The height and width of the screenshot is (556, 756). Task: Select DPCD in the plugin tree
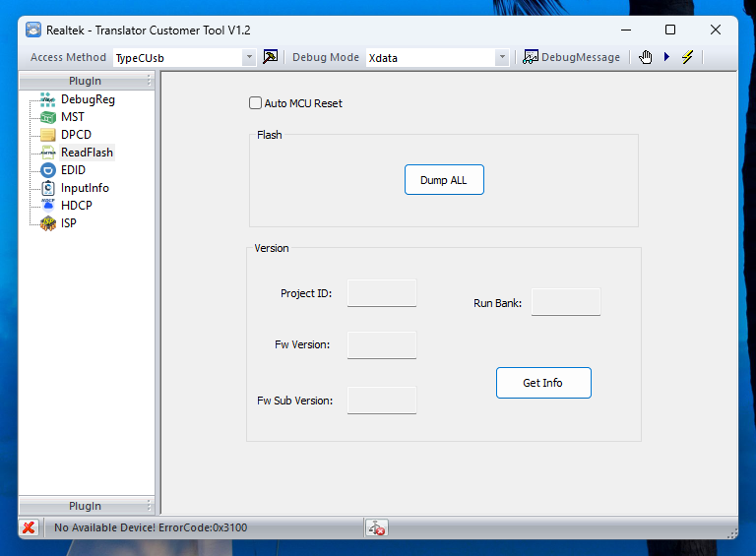(76, 135)
